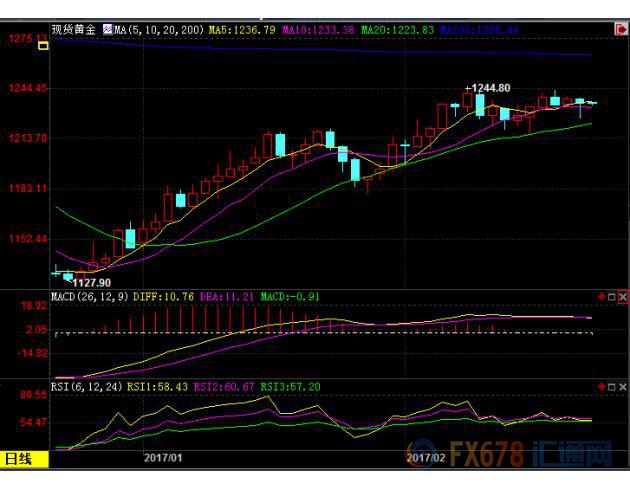The width and height of the screenshot is (630, 490).
Task: Click the MA20:1223.83 value
Action: tap(397, 30)
